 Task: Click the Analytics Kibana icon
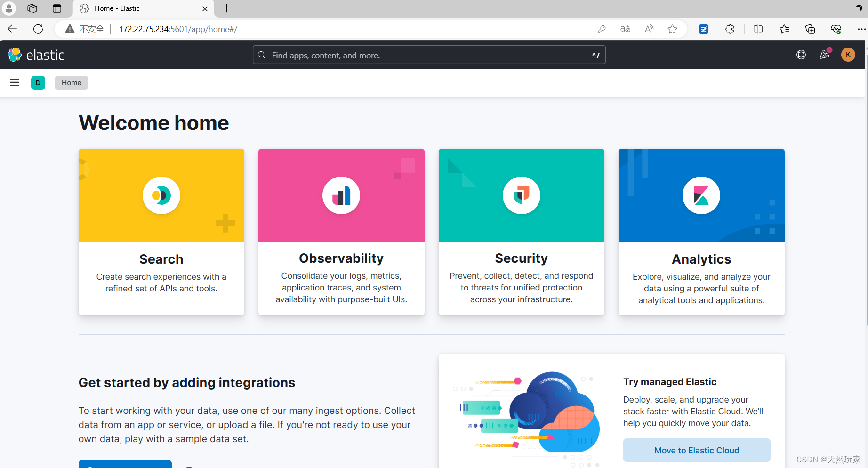click(x=701, y=195)
